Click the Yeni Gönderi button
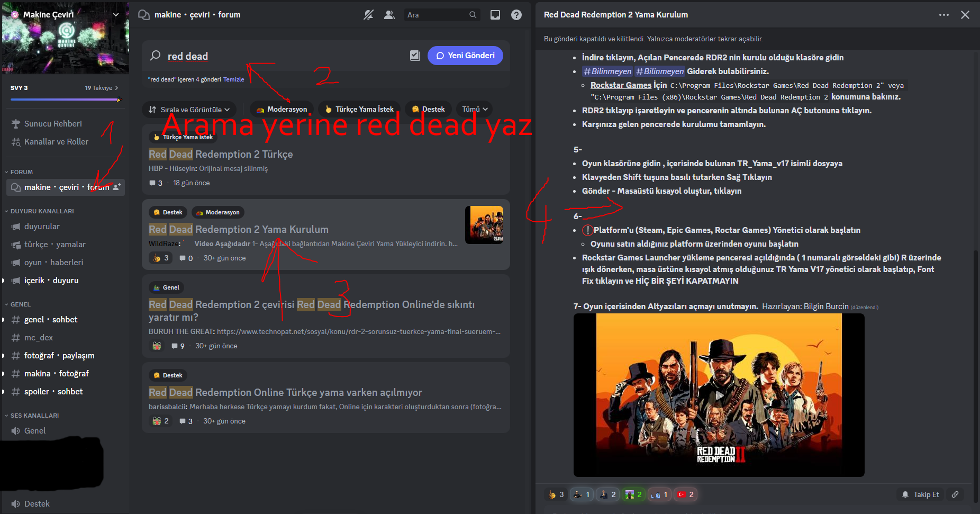Image resolution: width=980 pixels, height=514 pixels. (465, 56)
